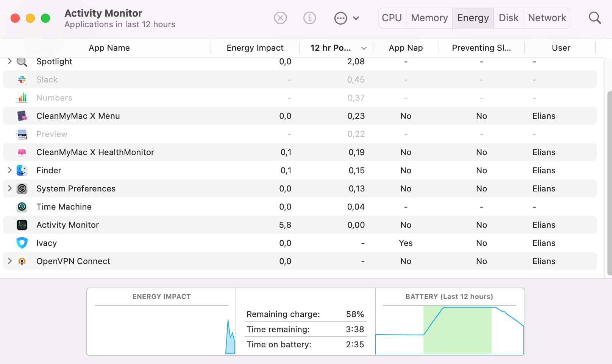Image resolution: width=612 pixels, height=364 pixels.
Task: Sort by App Name column header
Action: click(x=109, y=48)
